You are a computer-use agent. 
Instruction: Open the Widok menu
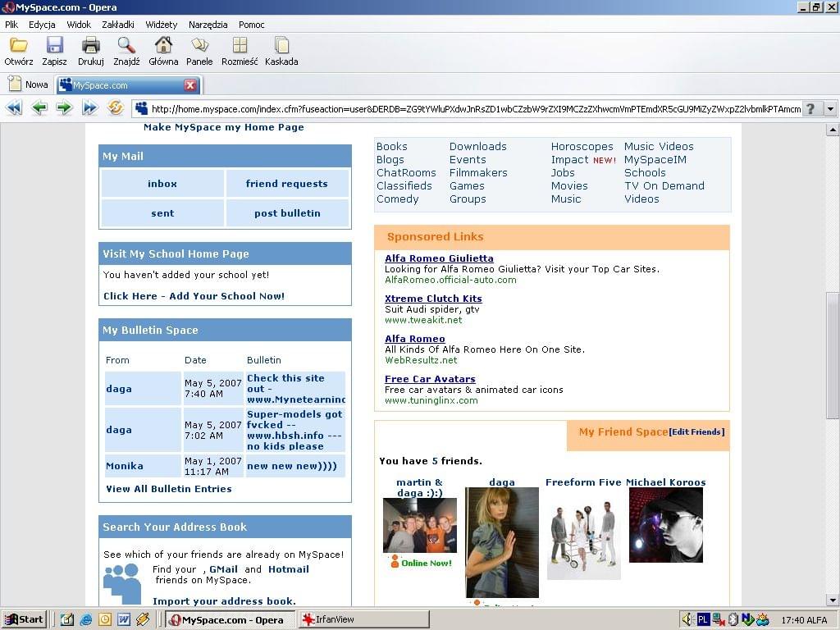pos(79,25)
